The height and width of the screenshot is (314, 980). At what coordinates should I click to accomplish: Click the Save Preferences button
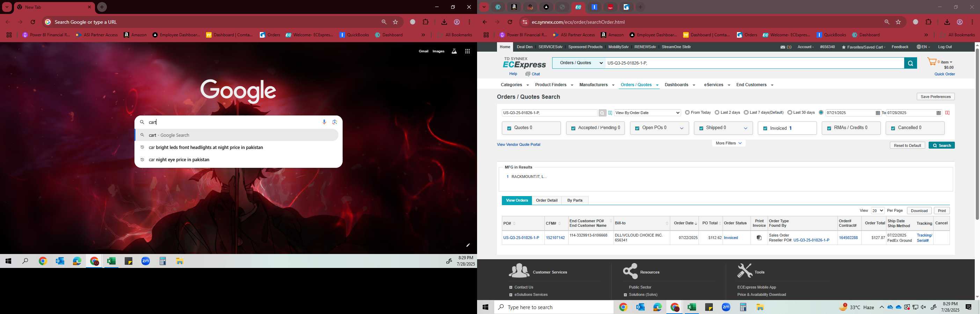point(936,97)
